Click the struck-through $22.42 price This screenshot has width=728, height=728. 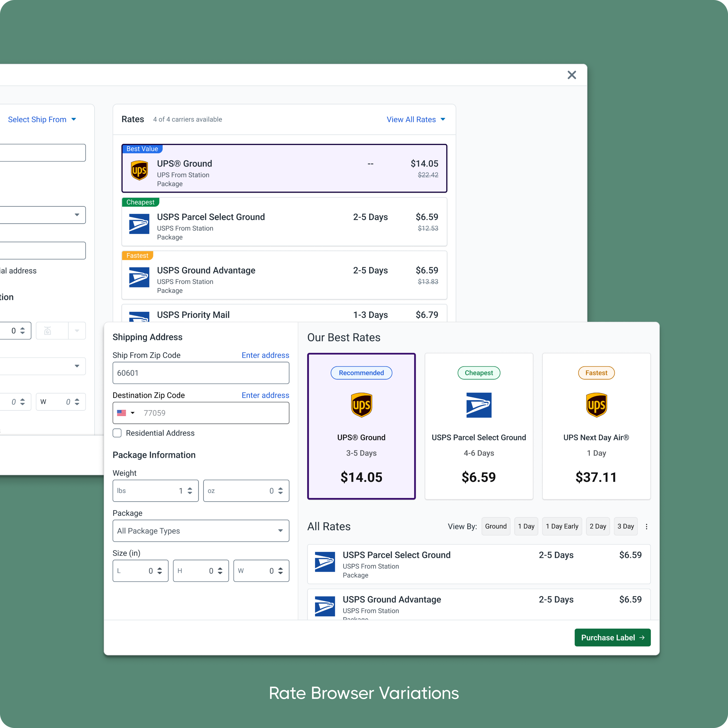pyautogui.click(x=428, y=175)
